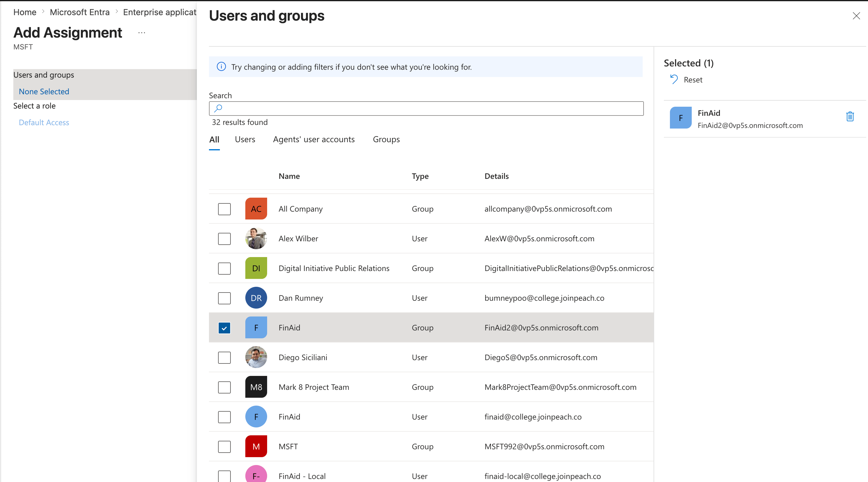This screenshot has width=868, height=482.
Task: Open the Agents' user accounts tab
Action: click(314, 139)
